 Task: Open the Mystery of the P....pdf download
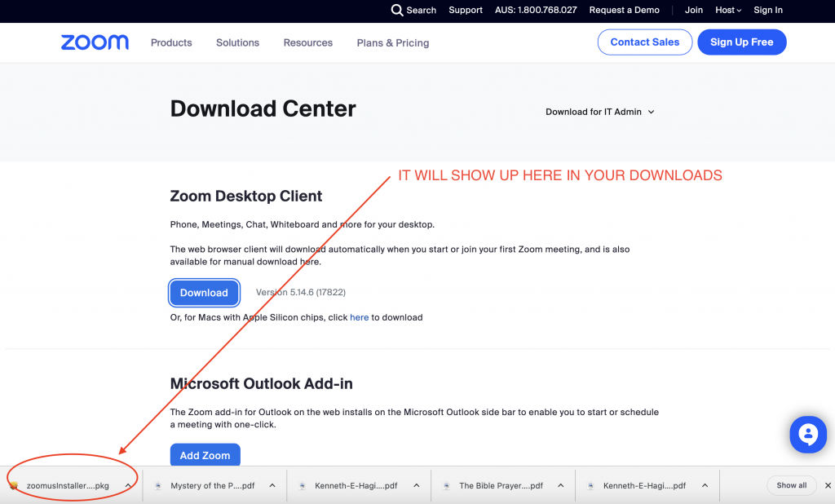(213, 486)
